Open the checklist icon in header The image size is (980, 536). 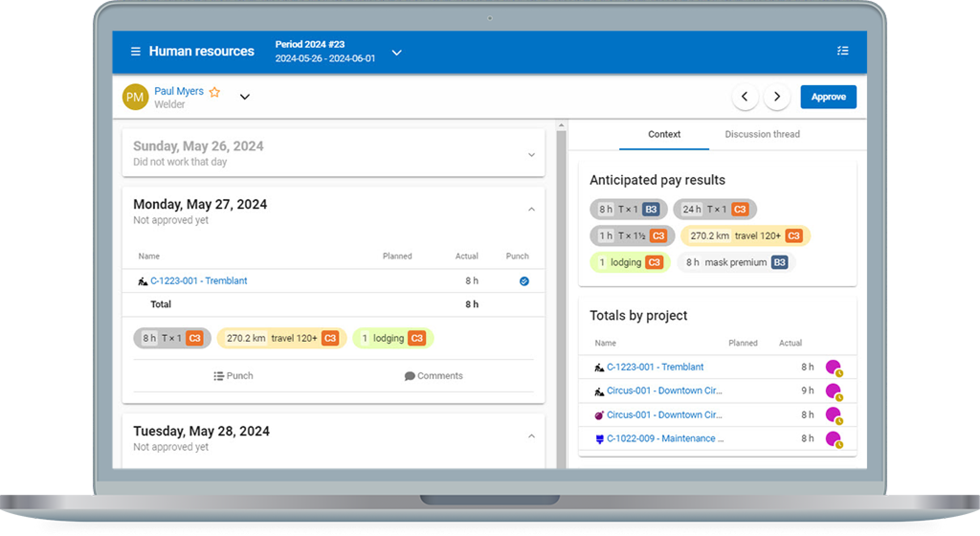pyautogui.click(x=843, y=51)
